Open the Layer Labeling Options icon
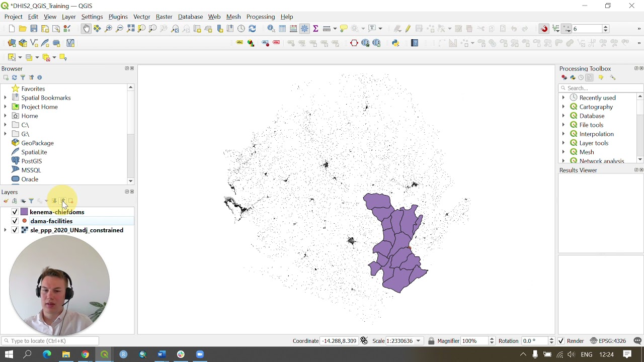This screenshot has height=362, width=644. point(239,43)
